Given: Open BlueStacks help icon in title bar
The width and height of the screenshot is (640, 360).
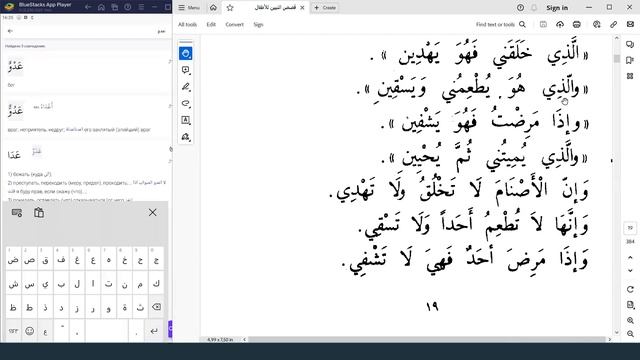Looking at the screenshot, I should point(128,7).
